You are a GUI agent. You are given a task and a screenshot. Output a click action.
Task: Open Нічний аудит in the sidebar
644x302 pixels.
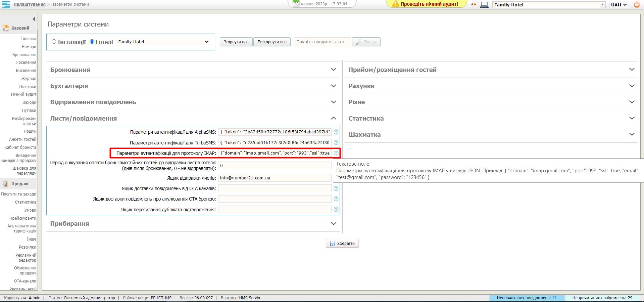[x=23, y=94]
